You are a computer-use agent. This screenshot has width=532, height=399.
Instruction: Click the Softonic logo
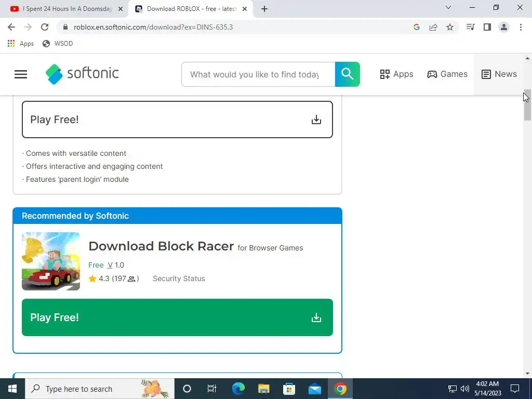82,74
